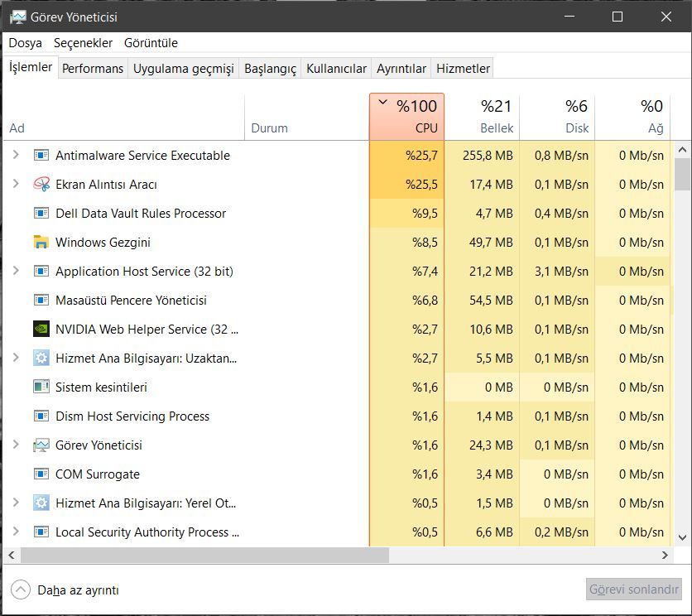Select the Windows Gezgini process name
Viewport: 692px width, 616px height.
pos(103,243)
